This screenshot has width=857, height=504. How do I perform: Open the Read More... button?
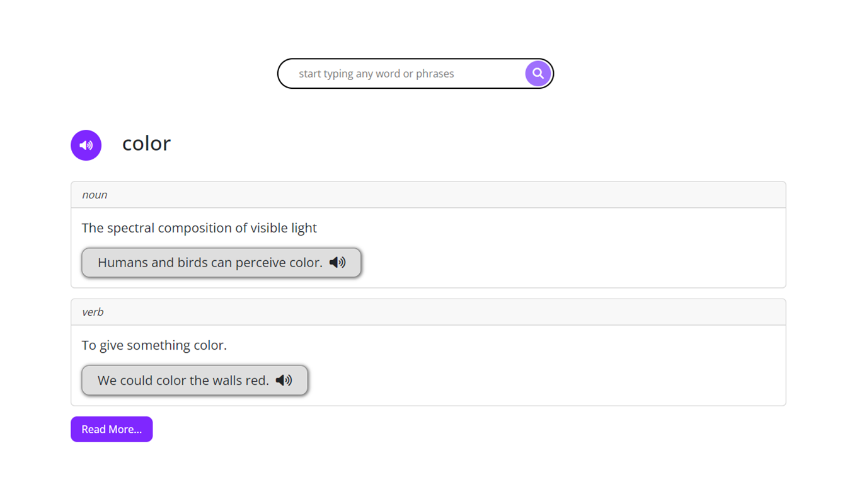click(112, 429)
